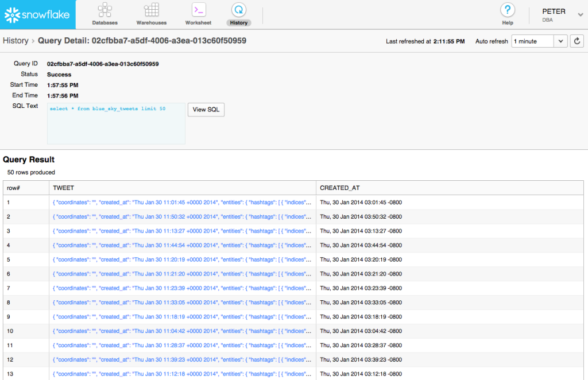This screenshot has width=588, height=380.
Task: Expand the PETER user menu arrow
Action: [x=580, y=15]
